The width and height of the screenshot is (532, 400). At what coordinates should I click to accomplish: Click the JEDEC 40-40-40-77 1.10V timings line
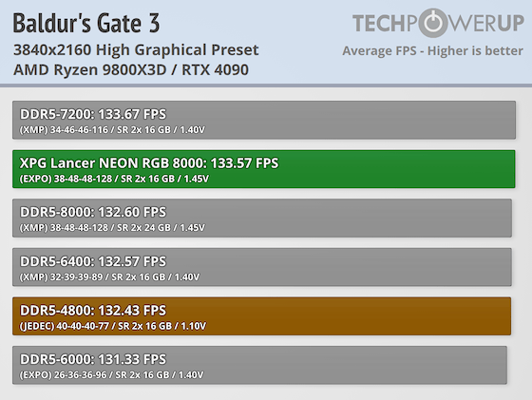pyautogui.click(x=113, y=326)
